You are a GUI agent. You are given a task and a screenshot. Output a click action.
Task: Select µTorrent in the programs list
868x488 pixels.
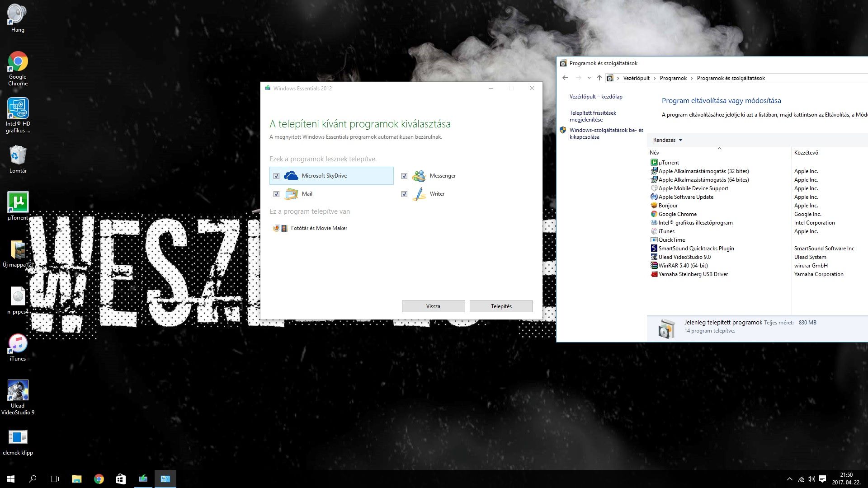669,163
